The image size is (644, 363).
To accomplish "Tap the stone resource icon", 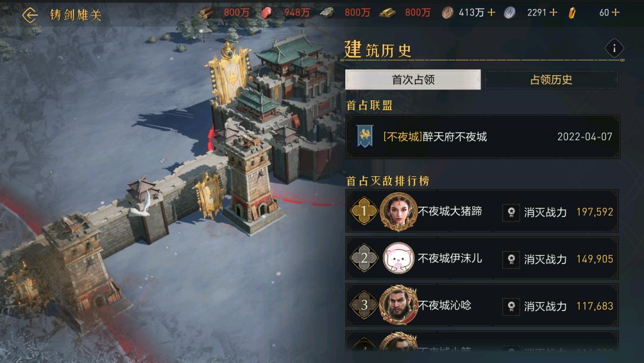I will (x=327, y=13).
